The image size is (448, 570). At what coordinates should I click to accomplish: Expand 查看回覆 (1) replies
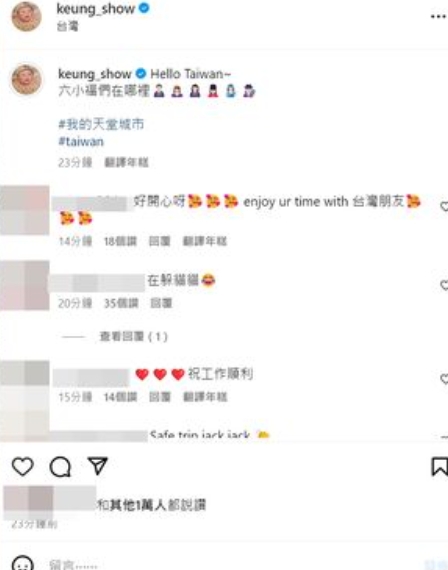[133, 337]
